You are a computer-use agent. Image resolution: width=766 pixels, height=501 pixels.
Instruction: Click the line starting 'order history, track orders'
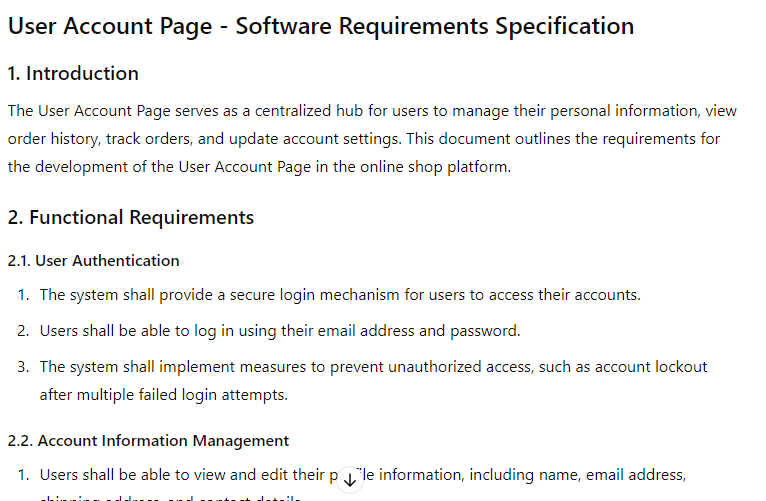point(364,139)
